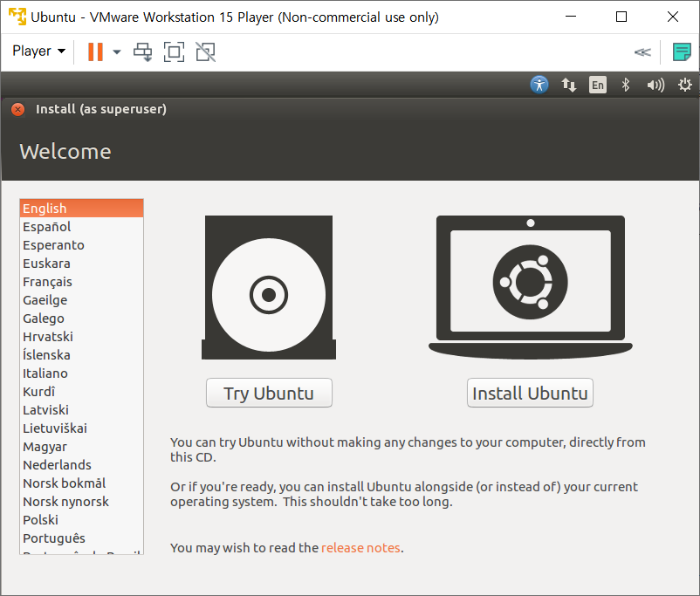
Task: Click the CD disc illustration
Action: click(269, 287)
